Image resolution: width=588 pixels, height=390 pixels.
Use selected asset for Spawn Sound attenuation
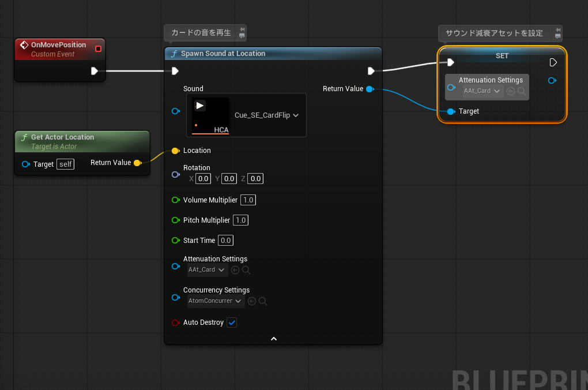pyautogui.click(x=235, y=270)
